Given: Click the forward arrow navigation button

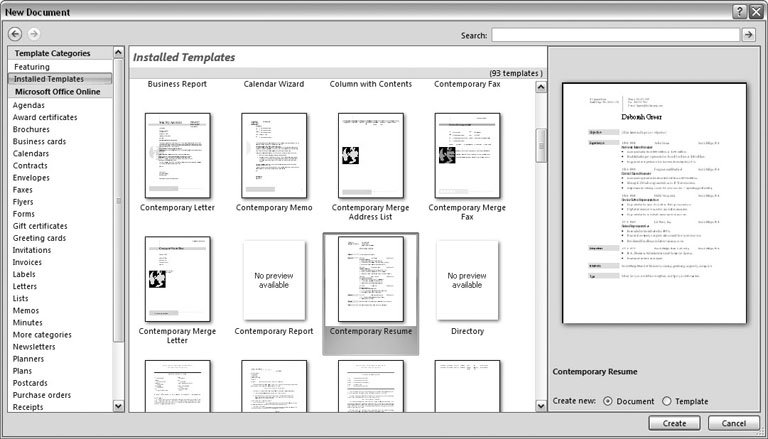Looking at the screenshot, I should 33,34.
